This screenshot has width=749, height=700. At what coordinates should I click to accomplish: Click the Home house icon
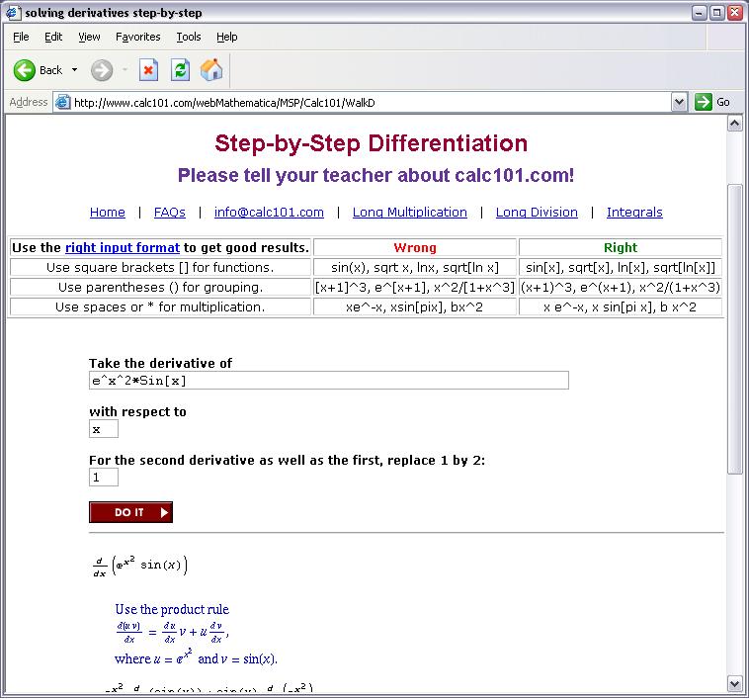click(x=211, y=70)
